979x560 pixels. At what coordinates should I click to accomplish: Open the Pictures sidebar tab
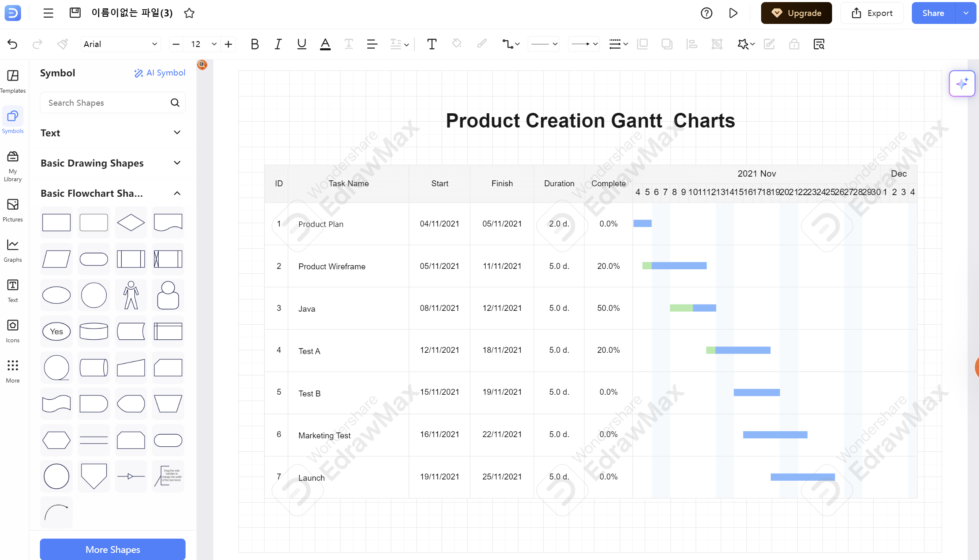click(x=13, y=210)
